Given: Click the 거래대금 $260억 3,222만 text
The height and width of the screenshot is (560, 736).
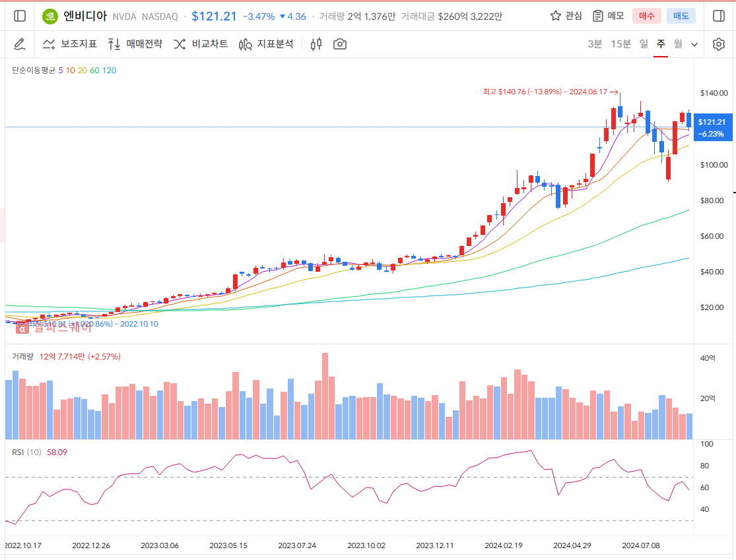Looking at the screenshot, I should tap(452, 16).
